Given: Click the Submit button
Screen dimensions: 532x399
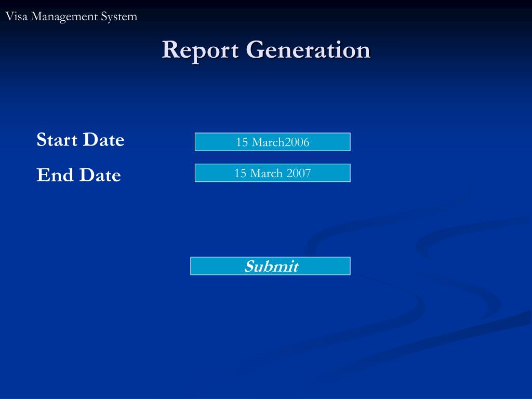Looking at the screenshot, I should click(270, 266).
